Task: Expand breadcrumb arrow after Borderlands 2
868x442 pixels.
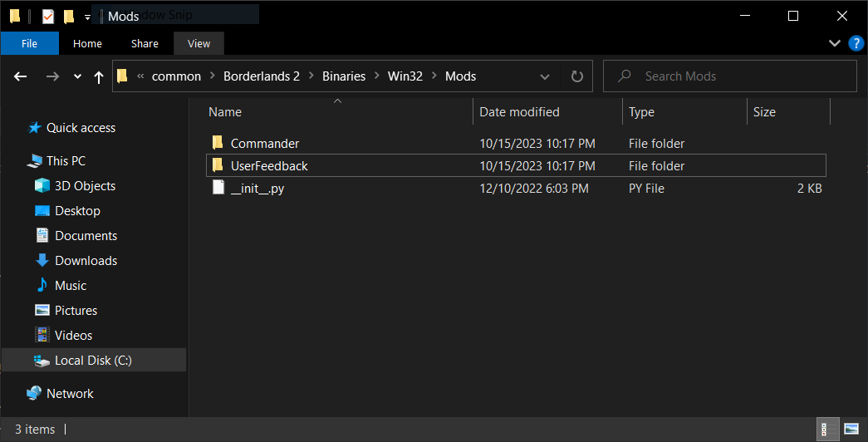Action: click(311, 76)
